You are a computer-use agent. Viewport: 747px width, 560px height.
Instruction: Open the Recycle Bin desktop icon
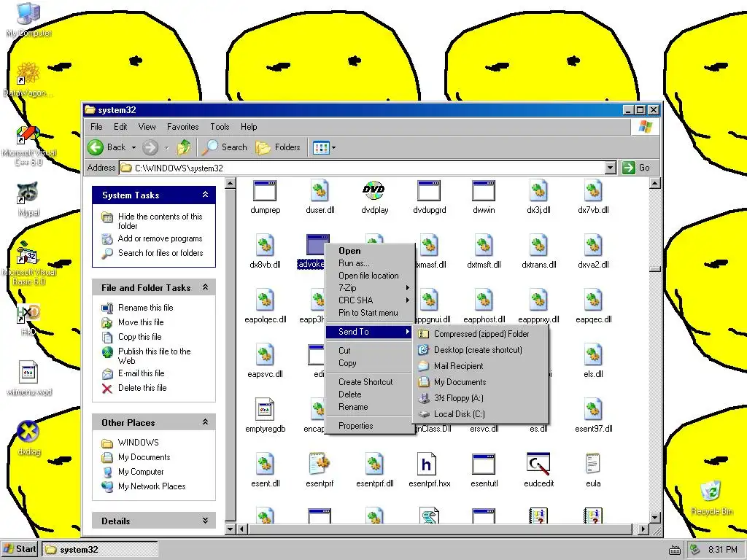[711, 492]
